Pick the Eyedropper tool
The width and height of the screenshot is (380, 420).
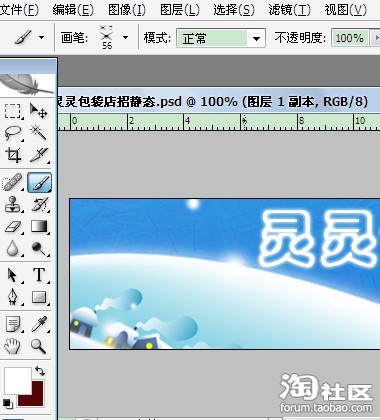[x=39, y=324]
